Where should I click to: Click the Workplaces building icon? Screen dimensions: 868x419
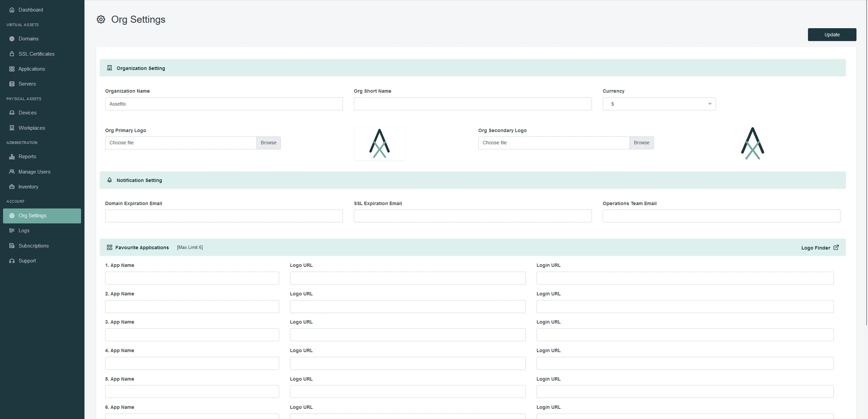(12, 128)
